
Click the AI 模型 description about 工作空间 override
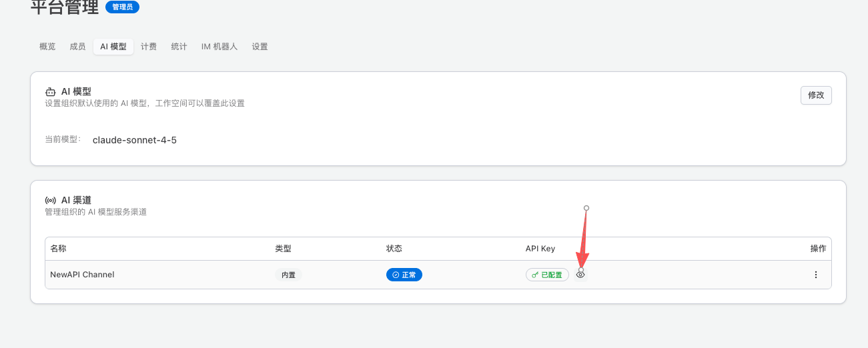(x=145, y=103)
